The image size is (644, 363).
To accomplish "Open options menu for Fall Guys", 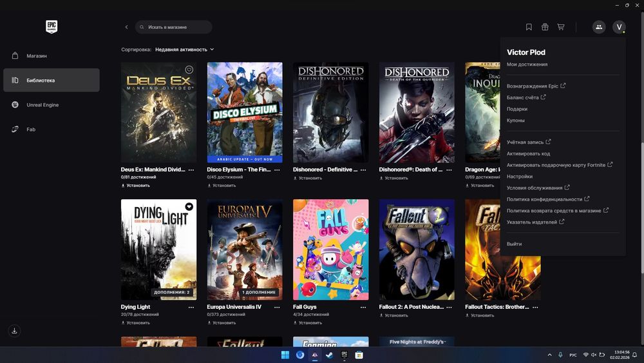I will point(363,307).
